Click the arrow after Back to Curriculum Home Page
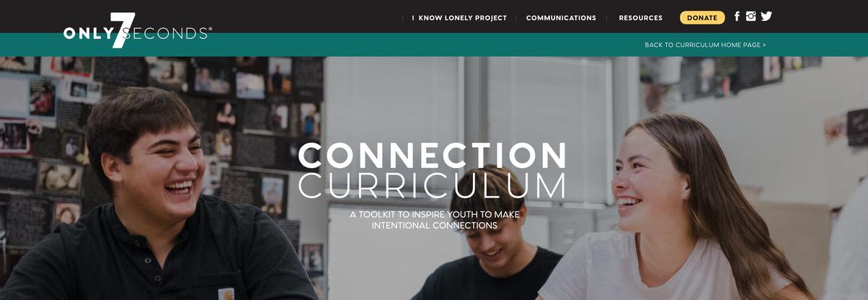 pos(764,45)
